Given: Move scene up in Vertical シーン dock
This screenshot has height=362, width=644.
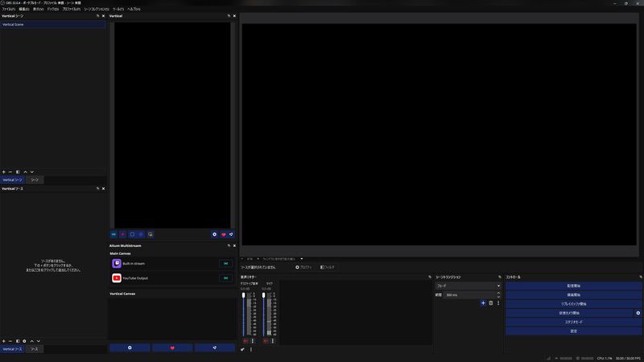Looking at the screenshot, I should [25, 172].
